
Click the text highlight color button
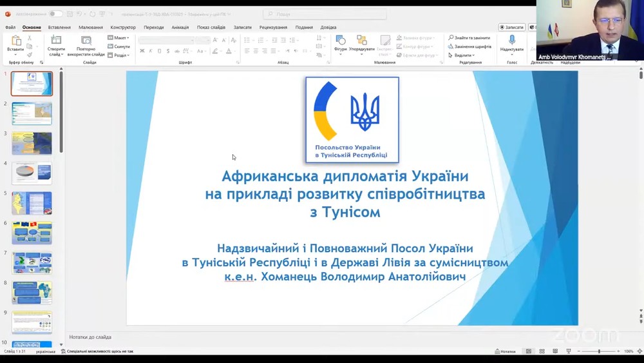pos(215,51)
